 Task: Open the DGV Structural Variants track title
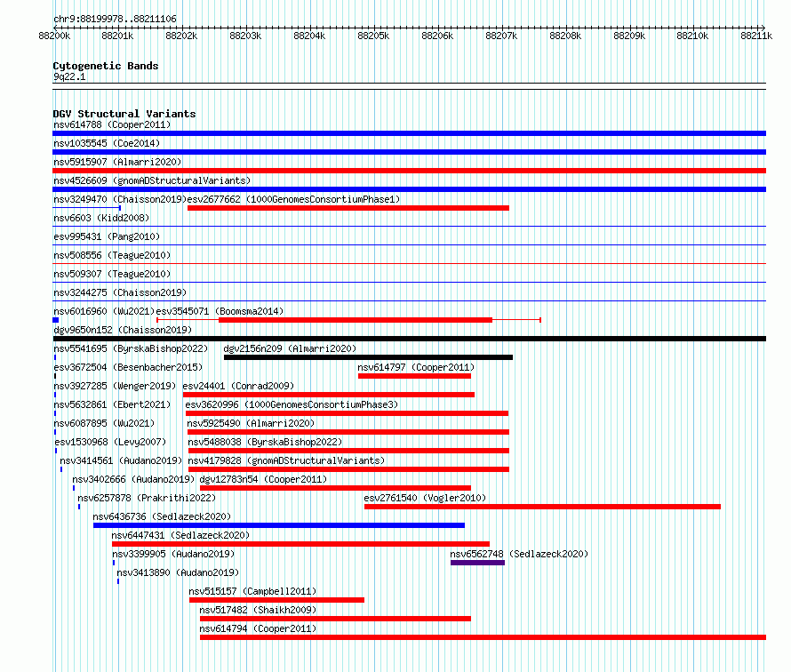point(124,114)
